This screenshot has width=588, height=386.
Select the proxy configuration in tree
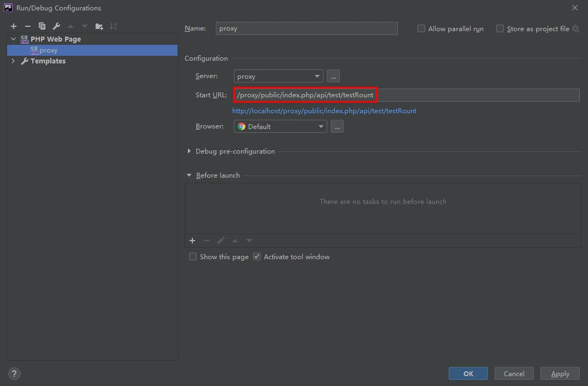pyautogui.click(x=48, y=50)
